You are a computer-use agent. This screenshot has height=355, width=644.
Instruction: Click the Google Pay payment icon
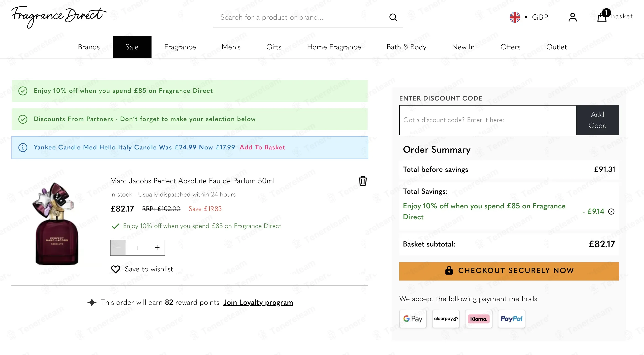tap(413, 319)
